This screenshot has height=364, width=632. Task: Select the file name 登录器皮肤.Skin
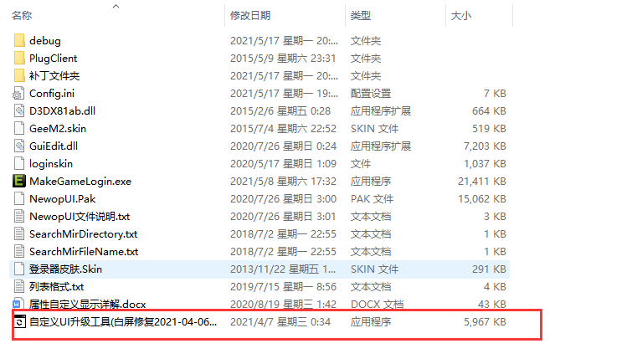coord(65,269)
